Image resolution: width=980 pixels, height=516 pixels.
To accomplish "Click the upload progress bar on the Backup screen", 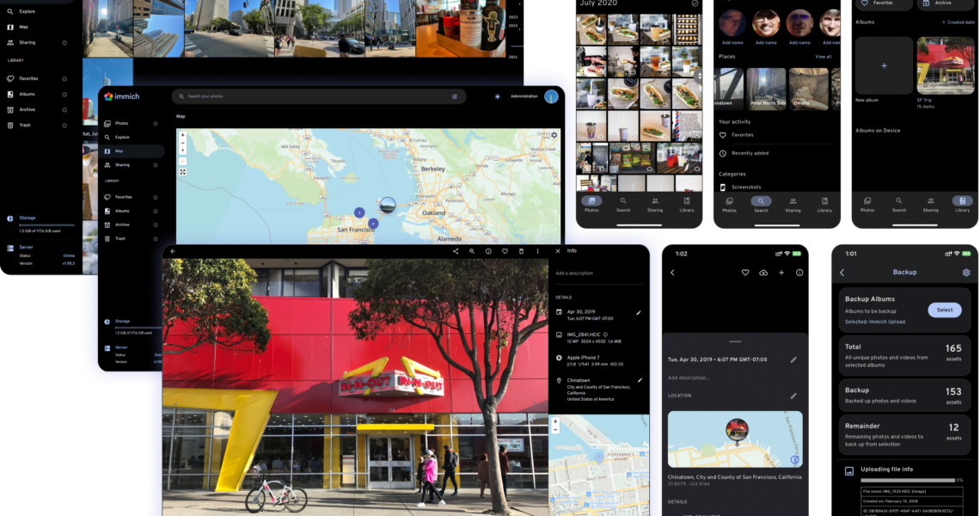I will coord(907,480).
